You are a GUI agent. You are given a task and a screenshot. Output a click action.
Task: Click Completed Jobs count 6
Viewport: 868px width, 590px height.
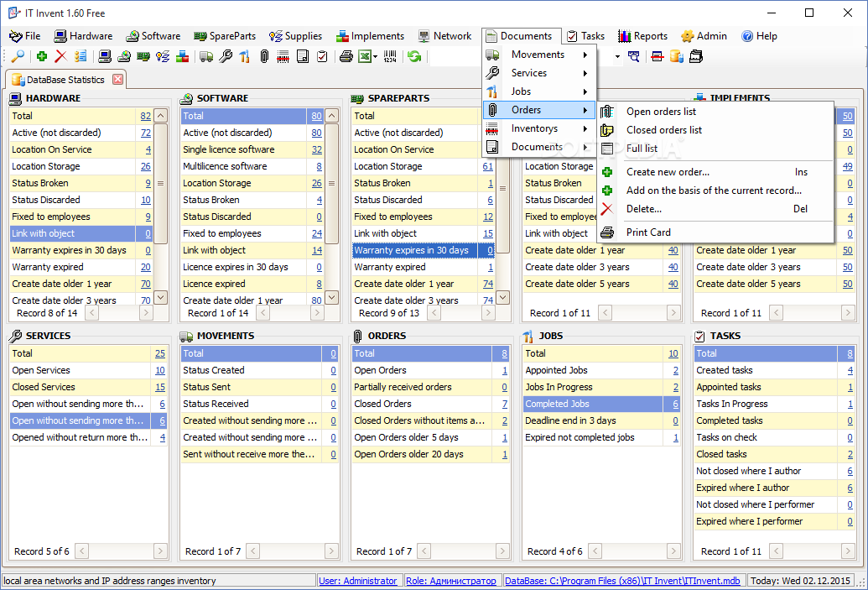675,404
